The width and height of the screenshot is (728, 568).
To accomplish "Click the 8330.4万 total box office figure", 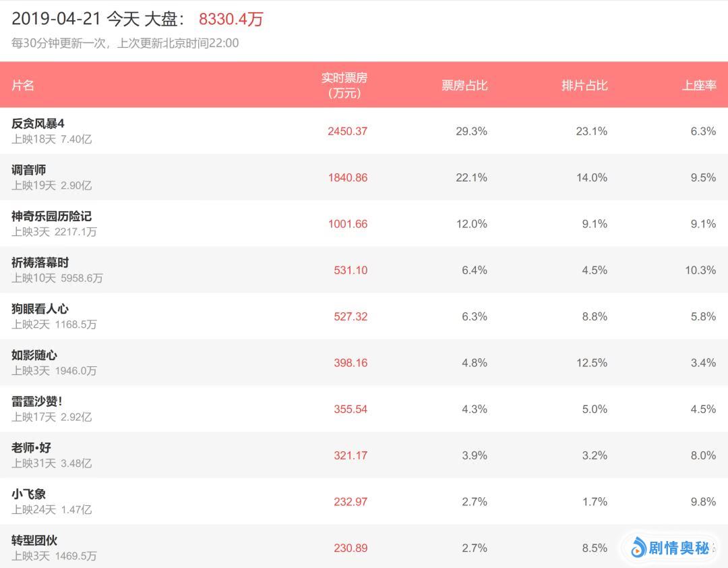I will [x=231, y=20].
